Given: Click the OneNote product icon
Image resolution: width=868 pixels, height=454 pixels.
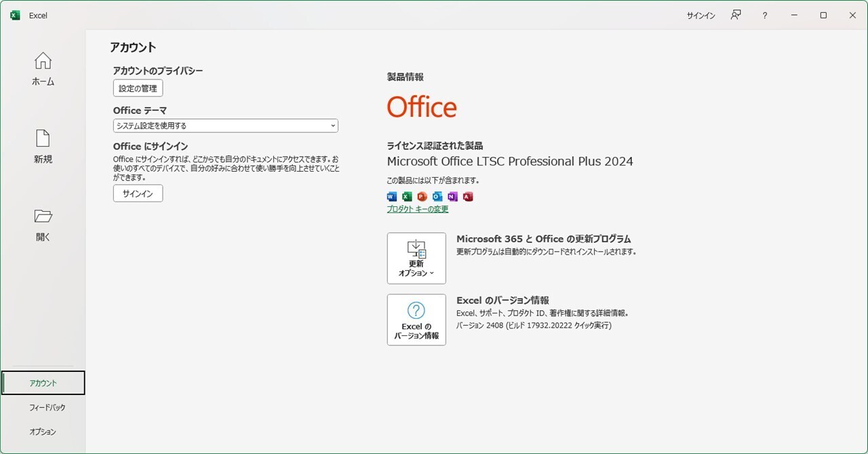Looking at the screenshot, I should click(x=452, y=197).
